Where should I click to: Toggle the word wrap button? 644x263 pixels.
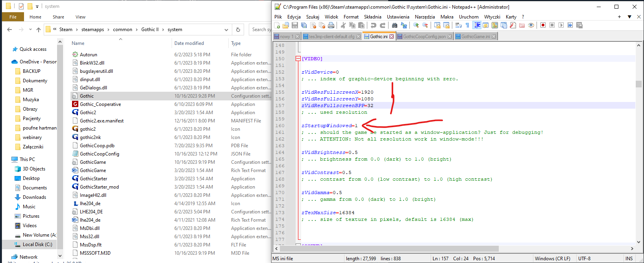coord(458,25)
